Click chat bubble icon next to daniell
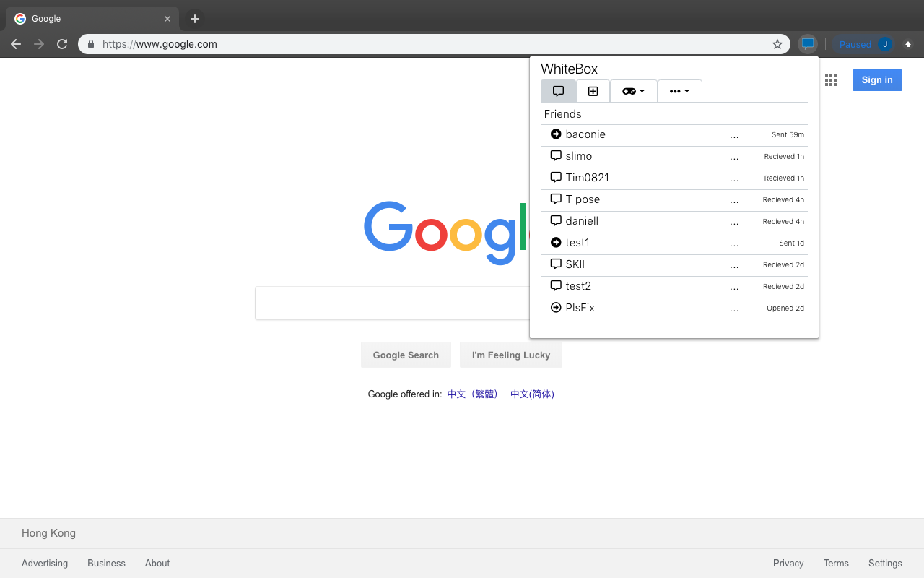 pos(556,221)
